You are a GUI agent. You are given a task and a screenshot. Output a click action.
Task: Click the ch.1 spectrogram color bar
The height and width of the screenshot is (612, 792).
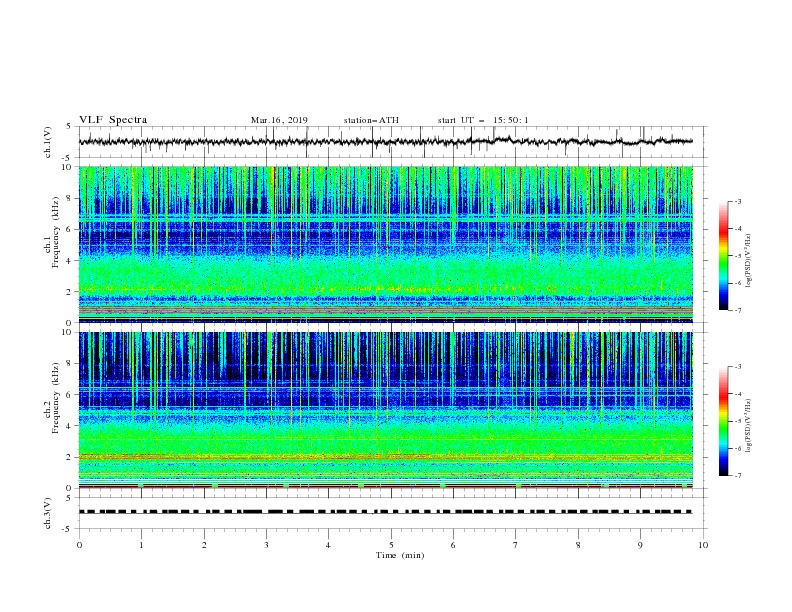[723, 256]
